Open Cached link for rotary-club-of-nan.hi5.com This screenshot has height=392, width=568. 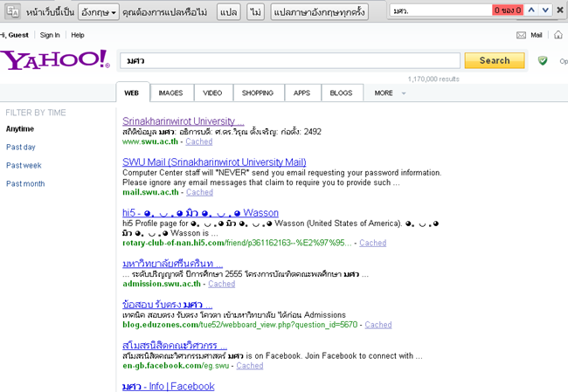373,243
